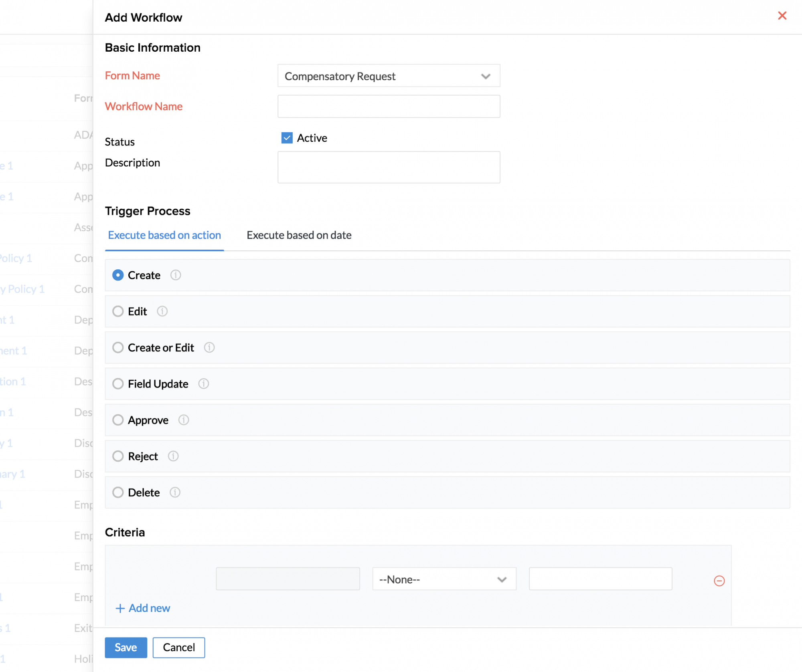802x672 pixels.
Task: Open the Approve trigger info icon
Action: tap(184, 420)
